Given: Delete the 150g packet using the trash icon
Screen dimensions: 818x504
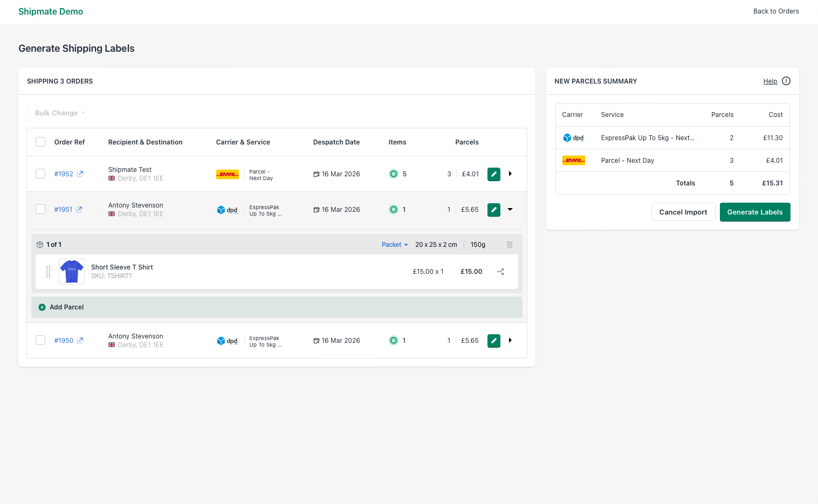Looking at the screenshot, I should 509,244.
